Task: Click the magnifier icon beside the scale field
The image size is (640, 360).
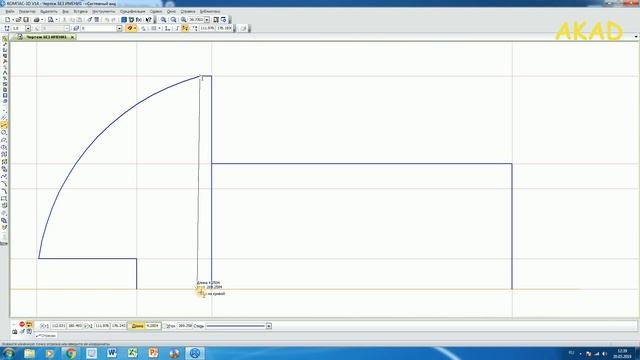Action: pyautogui.click(x=184, y=20)
